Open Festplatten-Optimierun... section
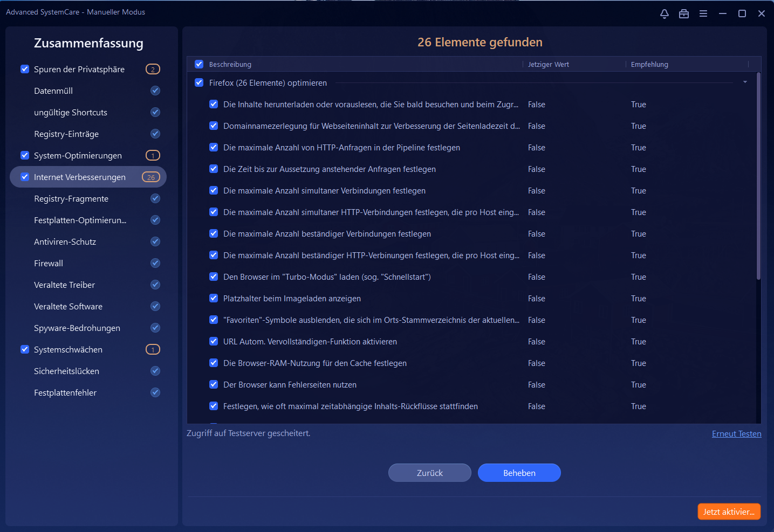Screen dimensions: 774x532 [80, 220]
